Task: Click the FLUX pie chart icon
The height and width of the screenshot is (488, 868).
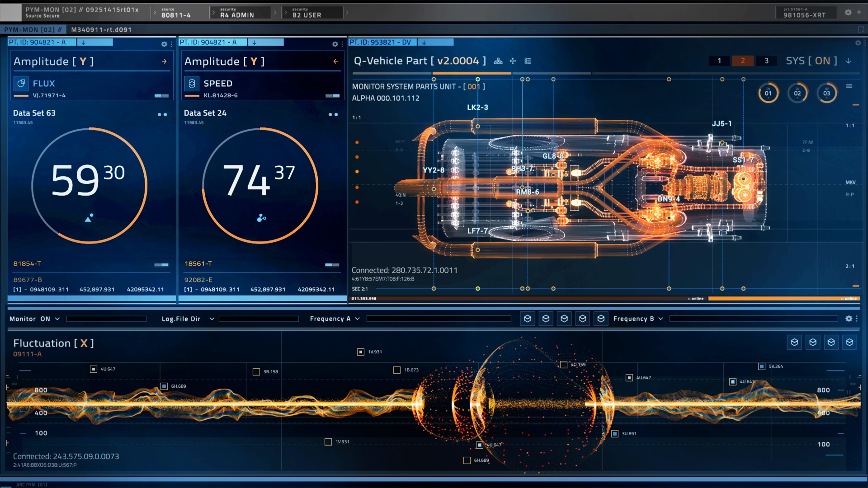Action: tap(21, 84)
